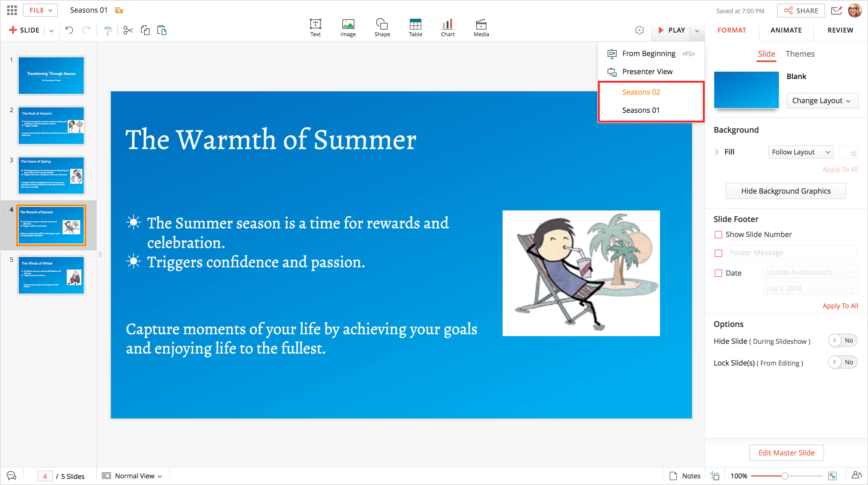Click the zoom slider handle
Image resolution: width=868 pixels, height=485 pixels.
[785, 476]
